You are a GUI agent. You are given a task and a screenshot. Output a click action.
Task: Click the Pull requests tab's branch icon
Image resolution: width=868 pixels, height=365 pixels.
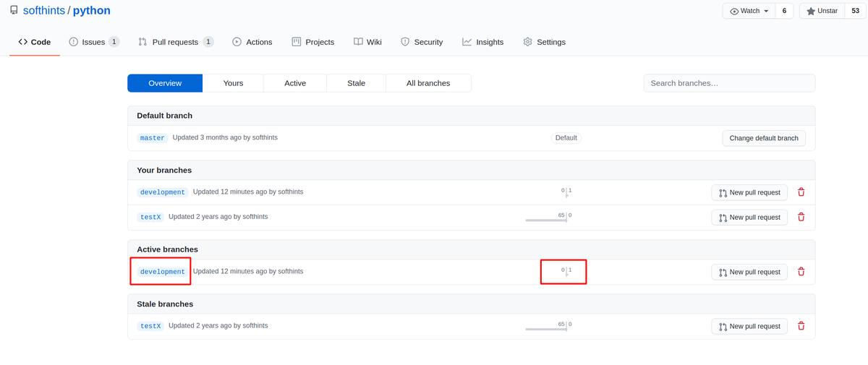[x=142, y=42]
